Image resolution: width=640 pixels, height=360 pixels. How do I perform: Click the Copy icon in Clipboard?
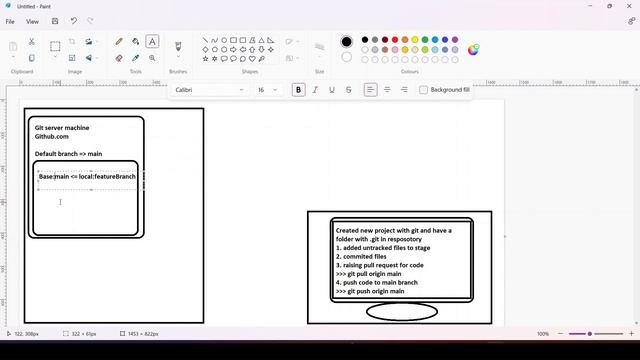click(31, 58)
